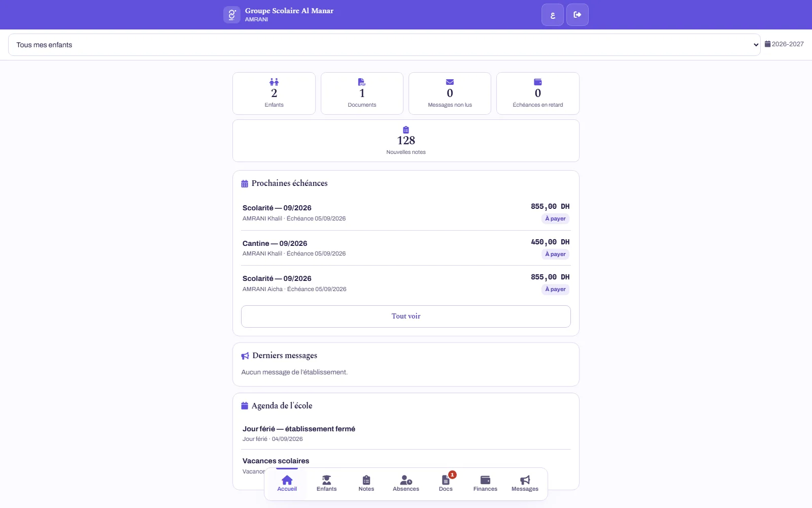Click the megaphone icon by Derniers messages
Viewport: 812px width, 508px height.
pos(245,356)
